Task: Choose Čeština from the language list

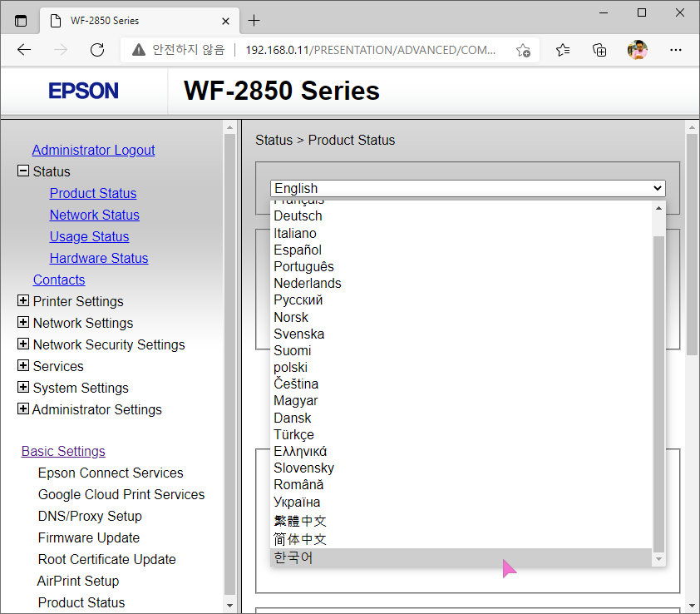Action: tap(461, 384)
